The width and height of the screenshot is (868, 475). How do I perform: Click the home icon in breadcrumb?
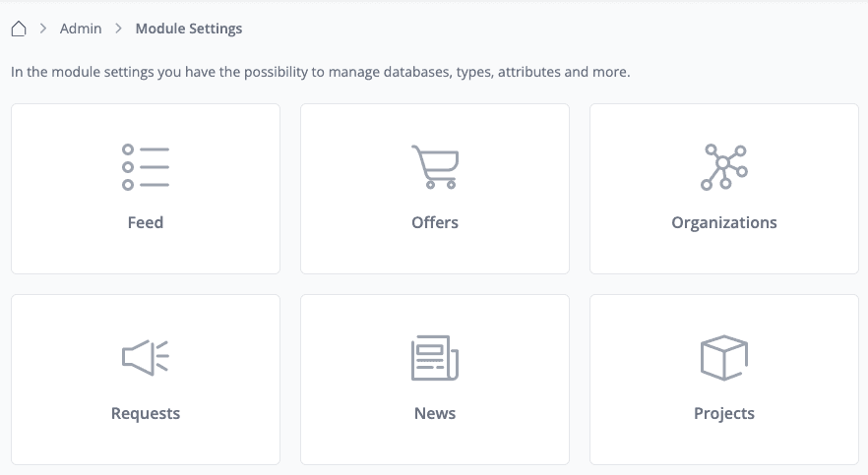click(x=19, y=29)
